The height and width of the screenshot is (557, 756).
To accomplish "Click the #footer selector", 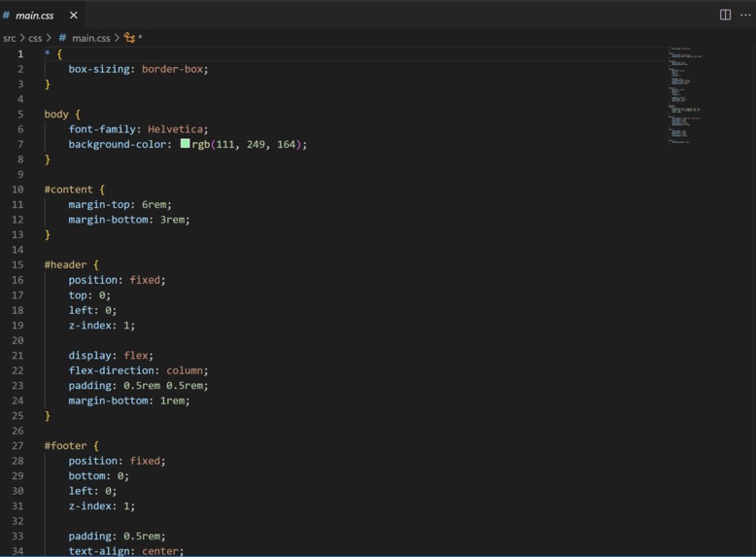I will point(65,445).
